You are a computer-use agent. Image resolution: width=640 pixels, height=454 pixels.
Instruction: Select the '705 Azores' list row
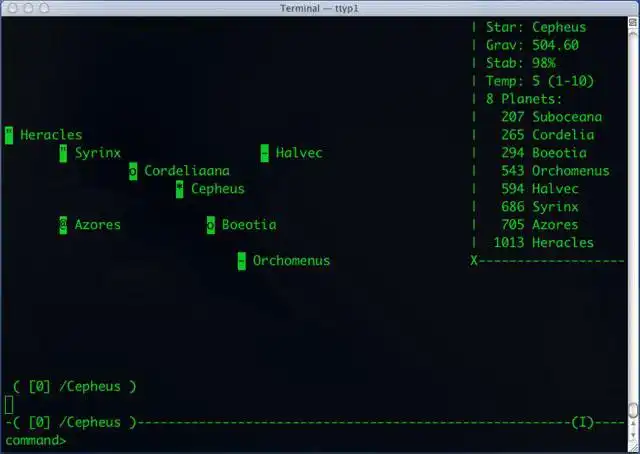click(x=540, y=225)
